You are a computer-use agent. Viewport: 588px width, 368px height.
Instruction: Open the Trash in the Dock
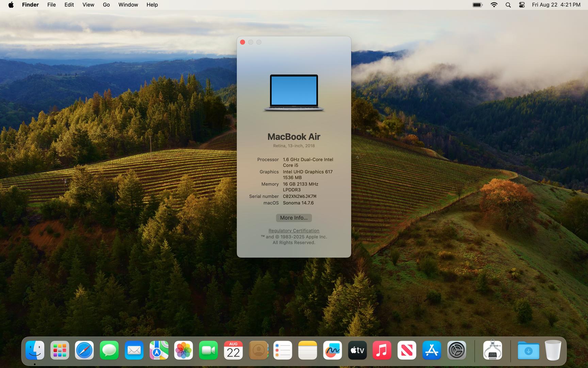pyautogui.click(x=553, y=350)
